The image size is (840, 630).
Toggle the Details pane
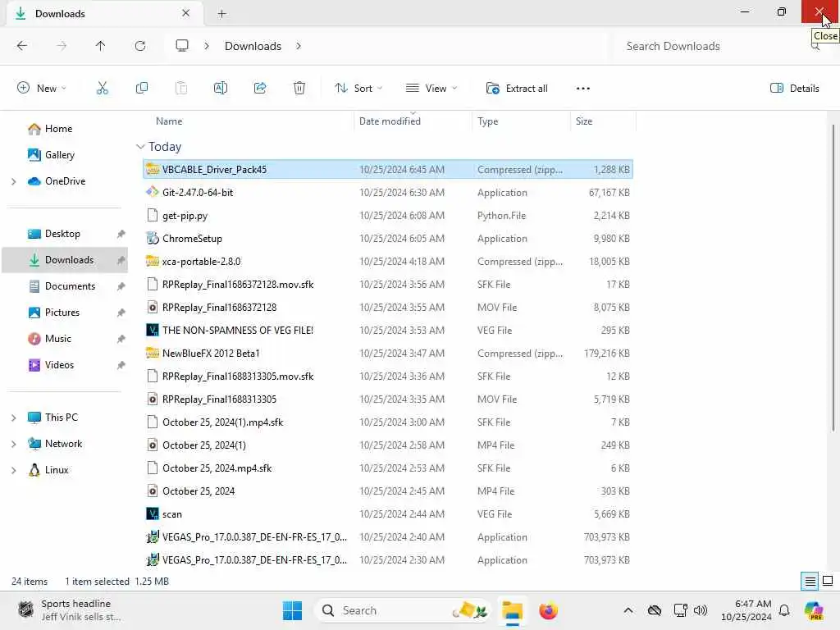(x=794, y=89)
